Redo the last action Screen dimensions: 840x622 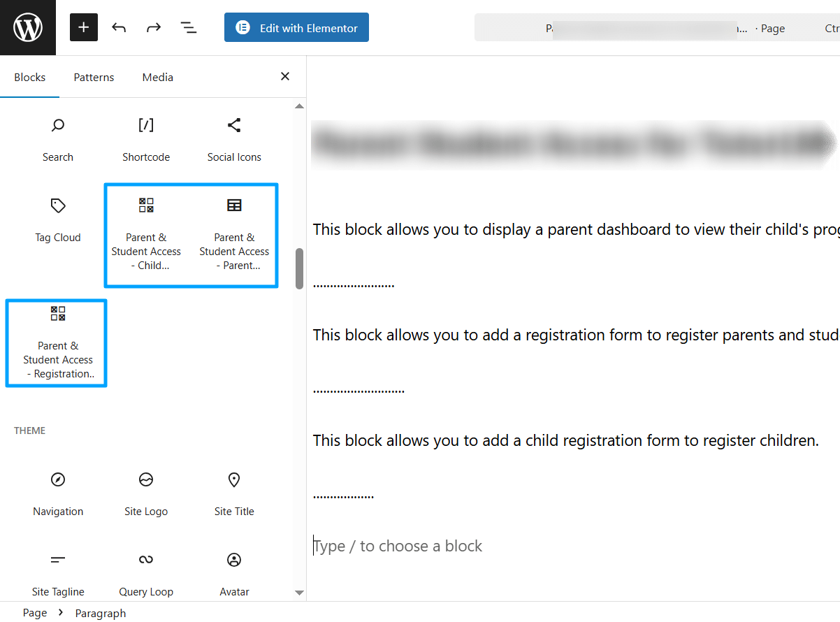[x=154, y=28]
